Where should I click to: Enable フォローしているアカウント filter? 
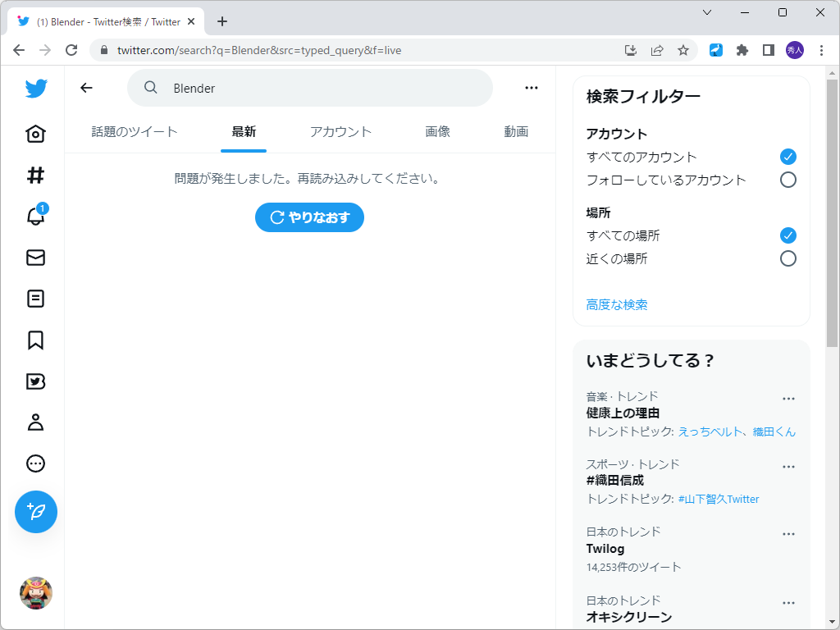coord(787,180)
